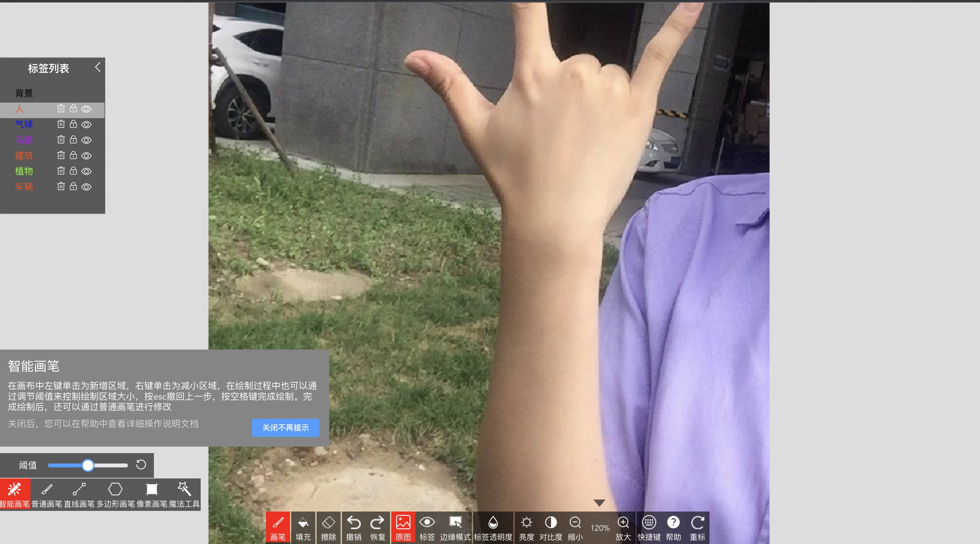Collapse the 标签列表 label list panel

[98, 67]
